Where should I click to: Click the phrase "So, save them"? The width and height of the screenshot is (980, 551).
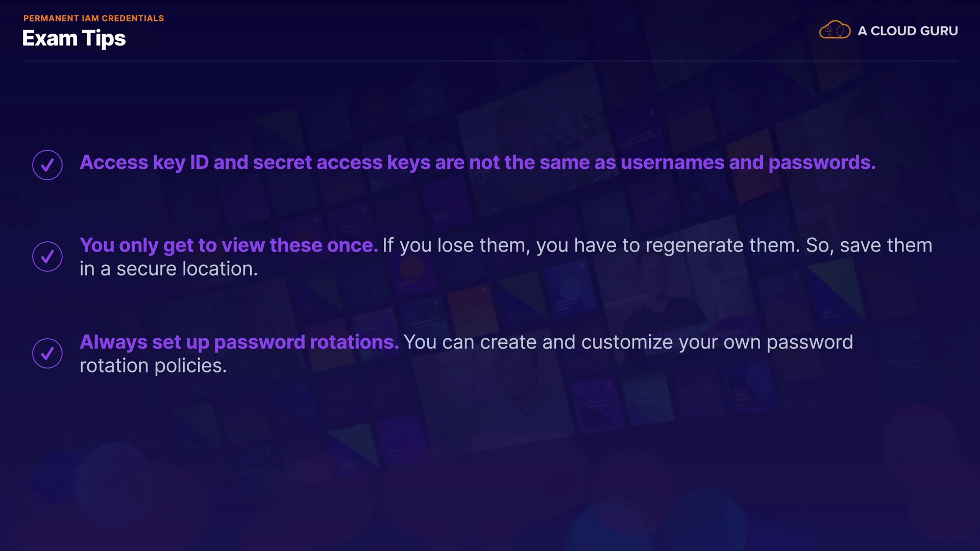pyautogui.click(x=869, y=245)
